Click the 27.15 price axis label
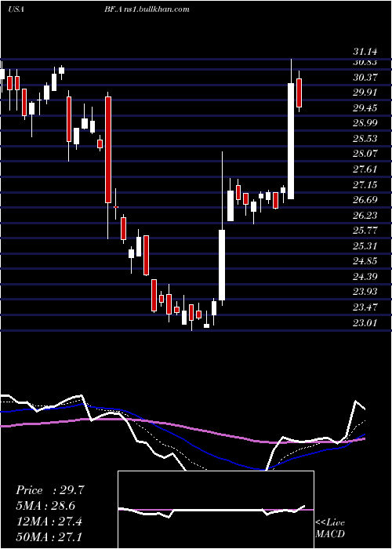This screenshot has height=549, width=392. pyautogui.click(x=365, y=184)
